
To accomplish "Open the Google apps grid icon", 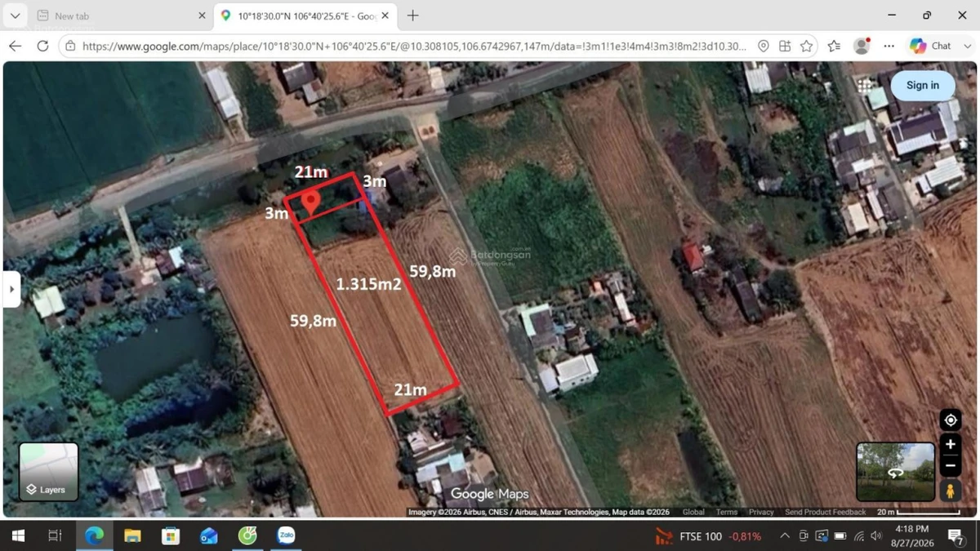I will tap(865, 85).
